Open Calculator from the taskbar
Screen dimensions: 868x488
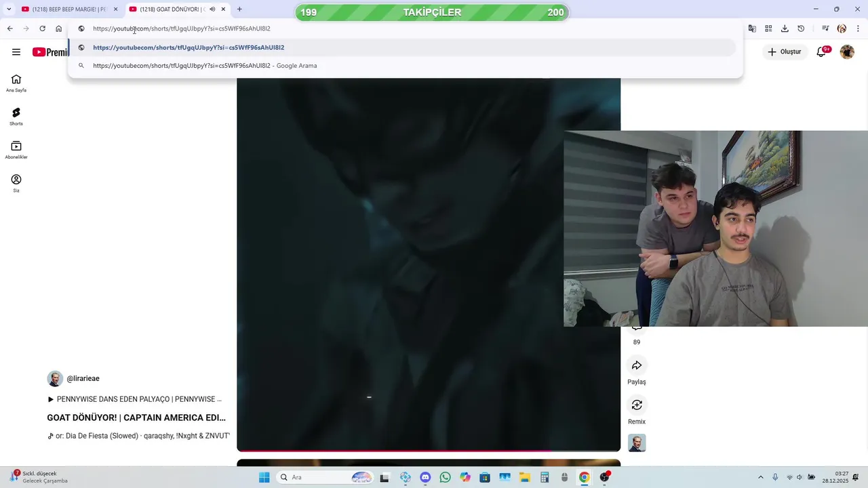point(545,477)
